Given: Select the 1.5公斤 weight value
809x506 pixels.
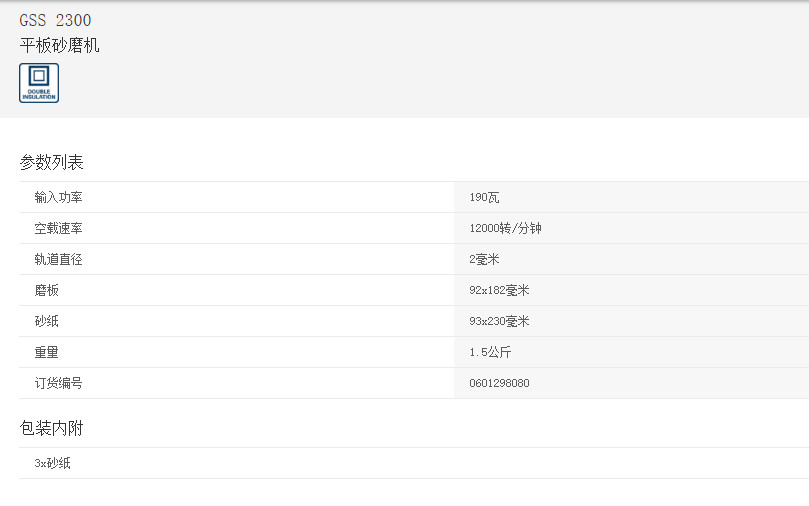Looking at the screenshot, I should click(490, 353).
